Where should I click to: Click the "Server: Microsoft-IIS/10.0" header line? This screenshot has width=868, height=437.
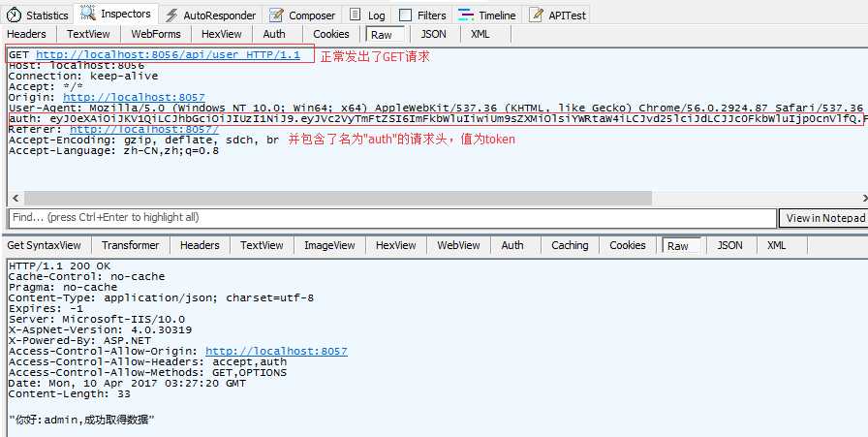(x=96, y=319)
